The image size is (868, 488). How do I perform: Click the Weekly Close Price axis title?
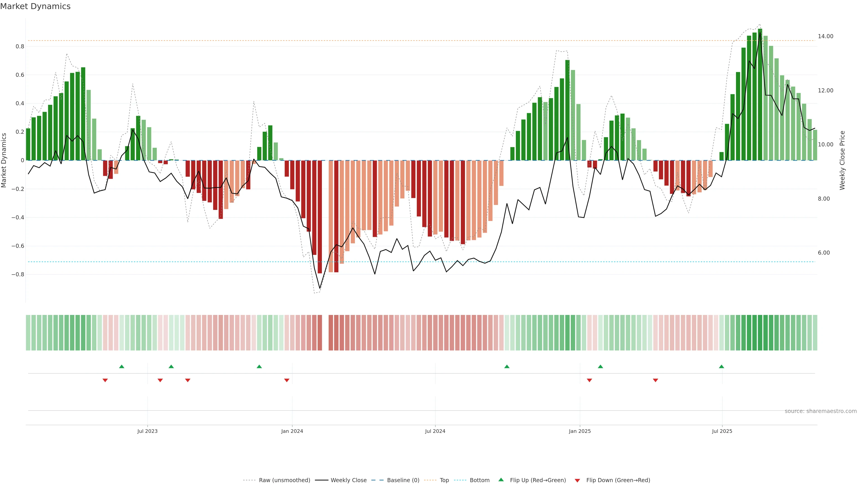pyautogui.click(x=842, y=160)
